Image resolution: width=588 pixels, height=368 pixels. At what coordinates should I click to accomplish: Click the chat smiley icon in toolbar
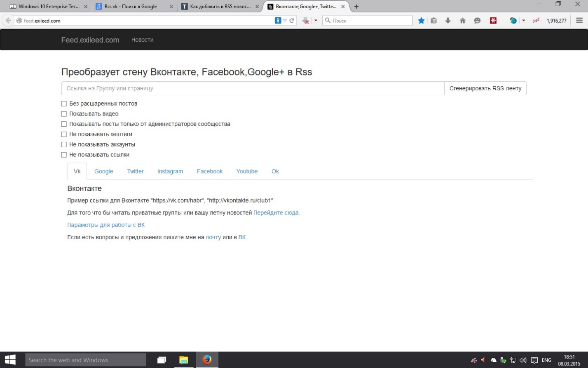pyautogui.click(x=477, y=21)
